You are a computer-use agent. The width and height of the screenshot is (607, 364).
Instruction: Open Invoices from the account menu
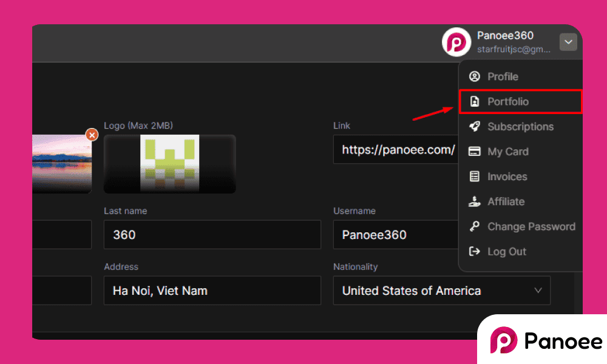coord(507,177)
